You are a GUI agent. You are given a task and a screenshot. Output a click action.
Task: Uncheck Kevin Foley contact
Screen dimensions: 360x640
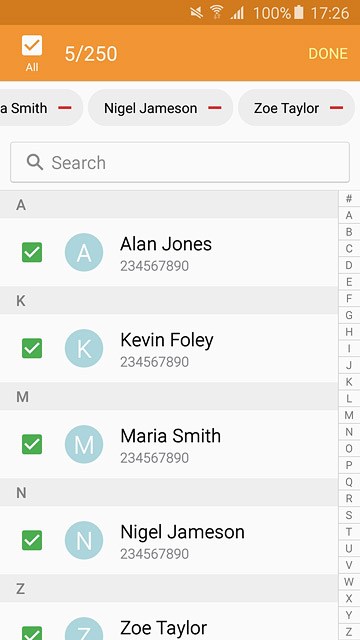pyautogui.click(x=32, y=348)
